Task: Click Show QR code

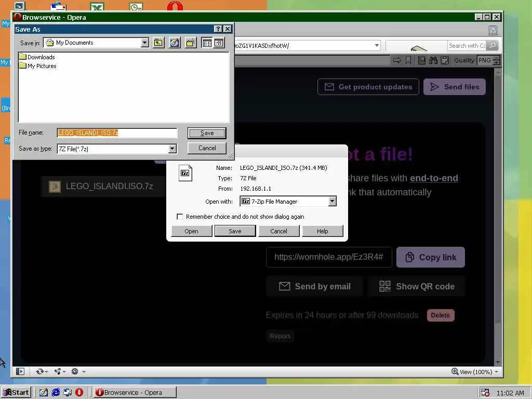Action: [416, 286]
